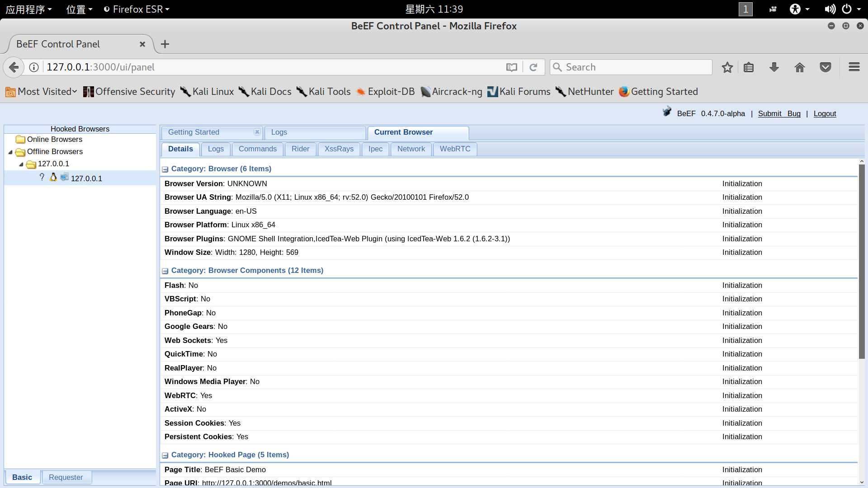Open the 位置 places menu
Image resolution: width=868 pixels, height=488 pixels.
(79, 9)
